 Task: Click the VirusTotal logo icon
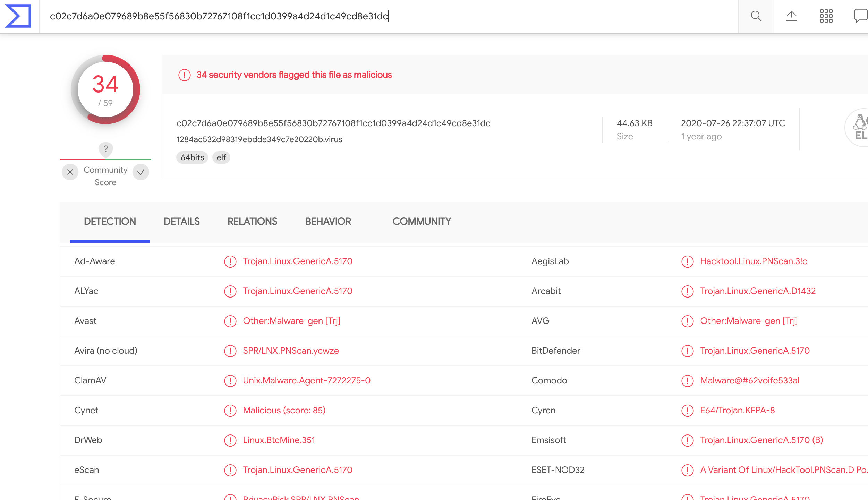(18, 16)
